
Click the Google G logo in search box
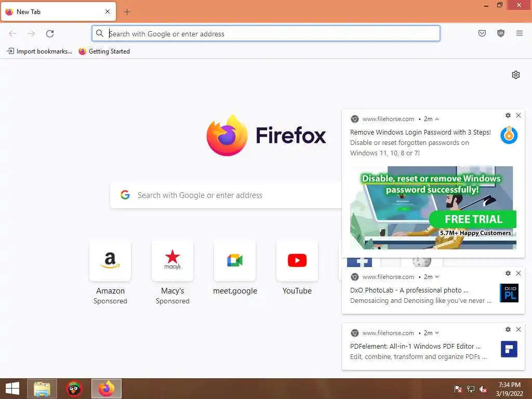[125, 195]
